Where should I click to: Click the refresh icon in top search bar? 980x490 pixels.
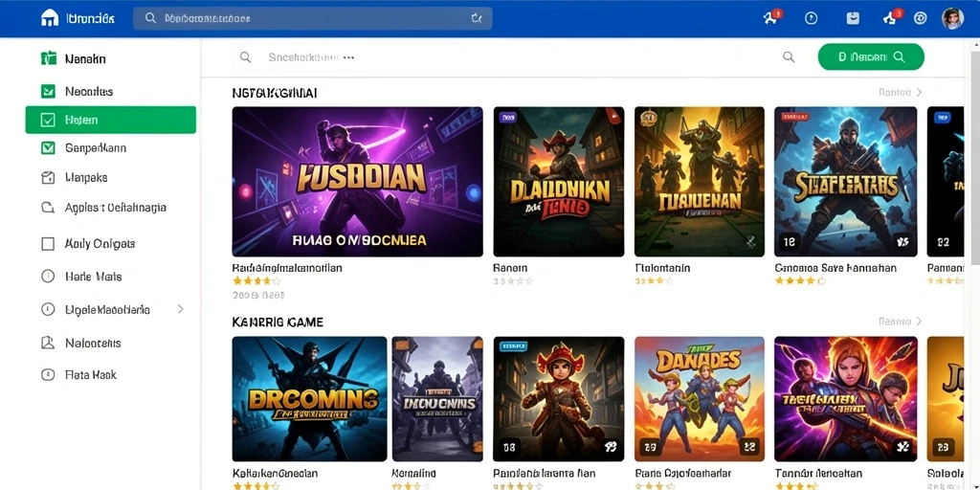(x=477, y=19)
